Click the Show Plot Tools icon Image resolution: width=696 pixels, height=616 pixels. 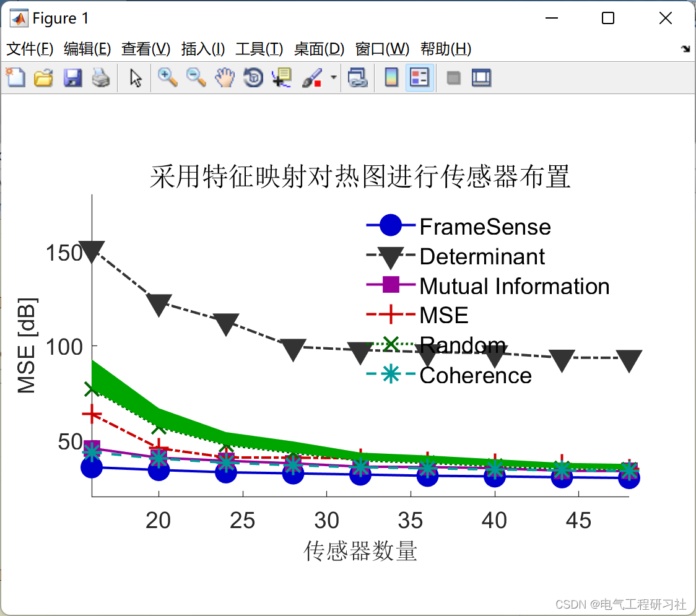tap(482, 78)
